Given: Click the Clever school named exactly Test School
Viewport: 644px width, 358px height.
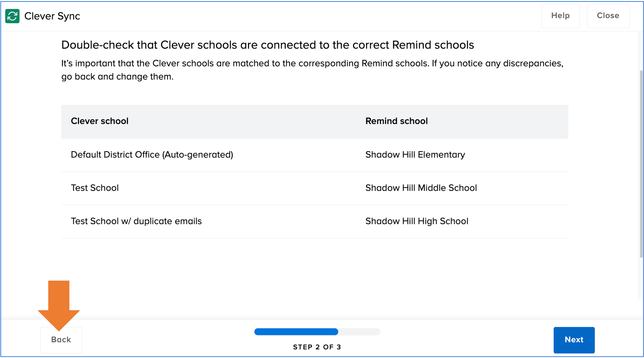Looking at the screenshot, I should point(95,188).
